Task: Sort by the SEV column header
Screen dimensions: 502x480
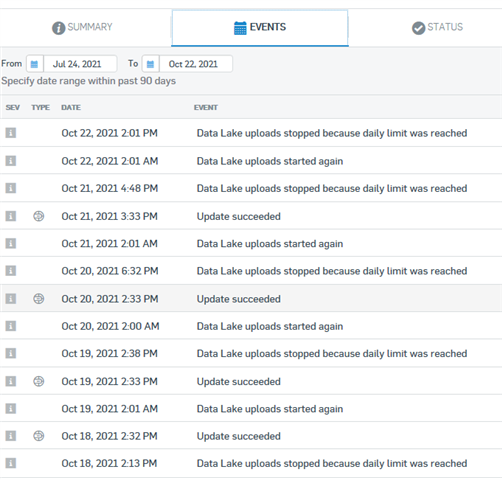Action: (x=13, y=107)
